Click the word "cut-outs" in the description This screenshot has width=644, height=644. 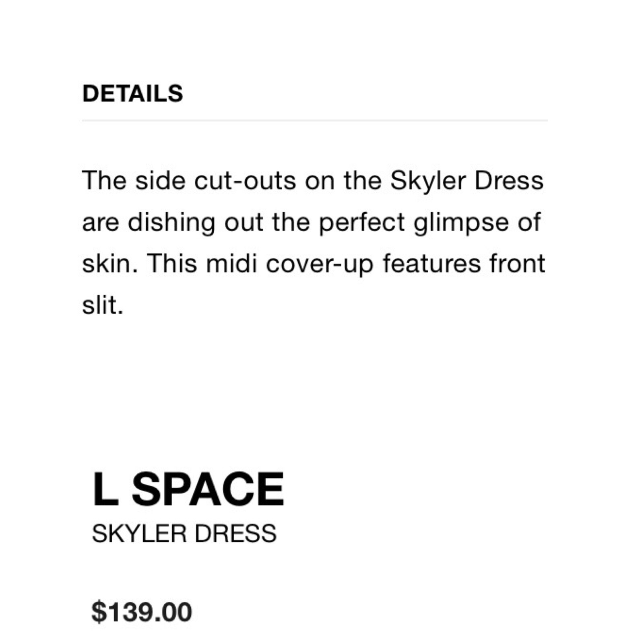245,181
